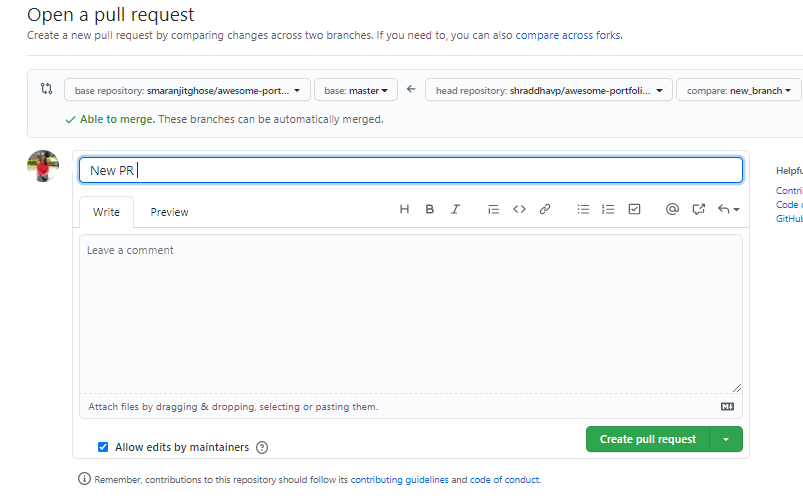Mention a user with the @ icon
The height and width of the screenshot is (498, 803).
pyautogui.click(x=672, y=209)
